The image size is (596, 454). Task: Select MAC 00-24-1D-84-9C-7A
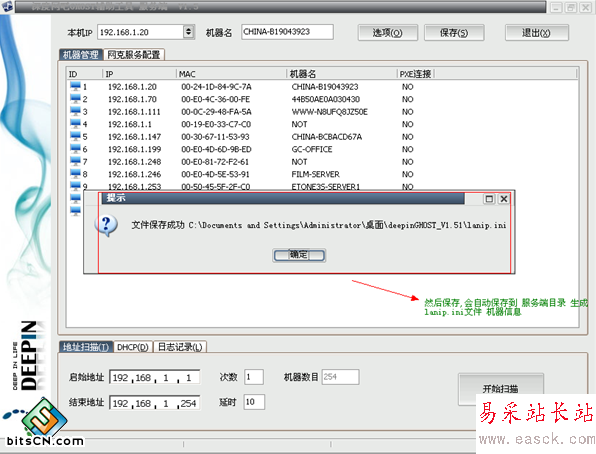click(x=216, y=87)
